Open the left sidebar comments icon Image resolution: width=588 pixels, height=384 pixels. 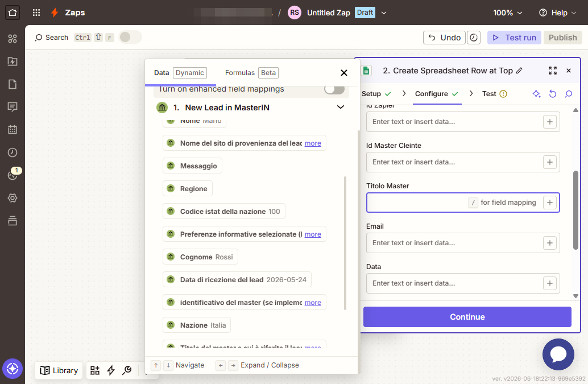13,107
